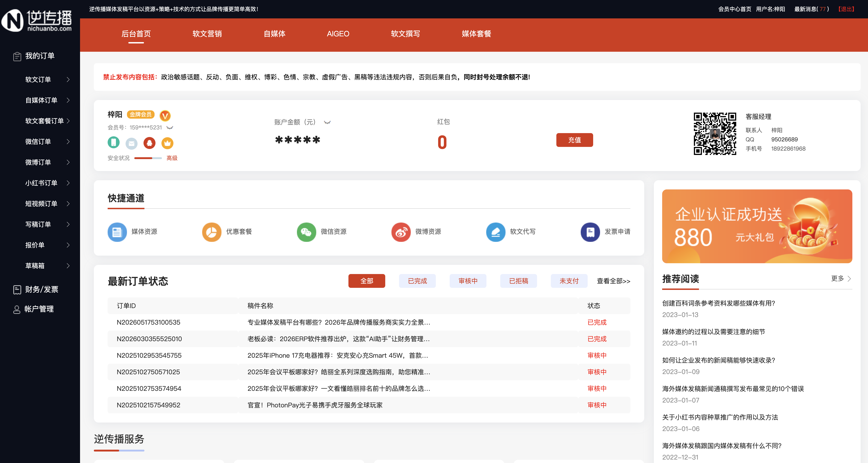The image size is (868, 463).
Task: Open the 媒体套餐 navigation tab
Action: click(x=477, y=34)
